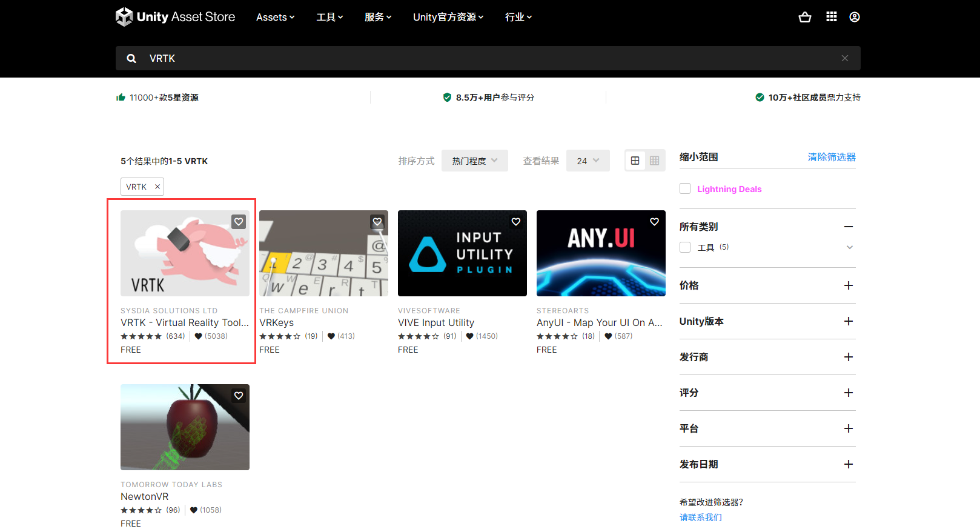Click publisher STEREOARTS
Image resolution: width=980 pixels, height=529 pixels.
[x=563, y=310]
